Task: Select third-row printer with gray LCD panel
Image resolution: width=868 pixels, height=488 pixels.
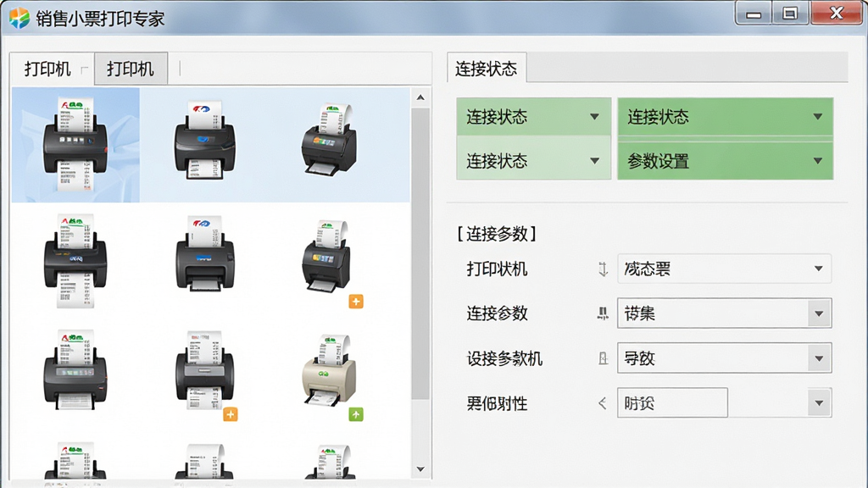Action: coord(75,369)
